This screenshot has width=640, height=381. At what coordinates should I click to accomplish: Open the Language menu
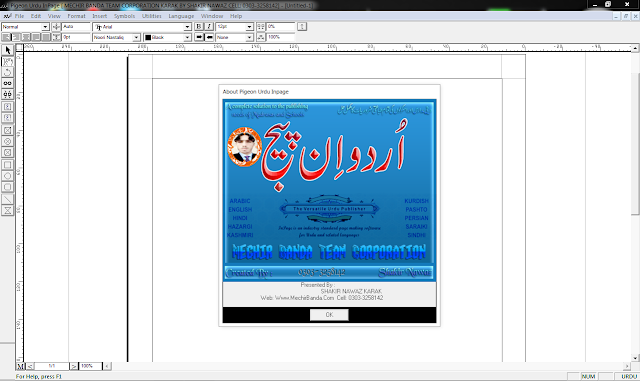pyautogui.click(x=181, y=16)
